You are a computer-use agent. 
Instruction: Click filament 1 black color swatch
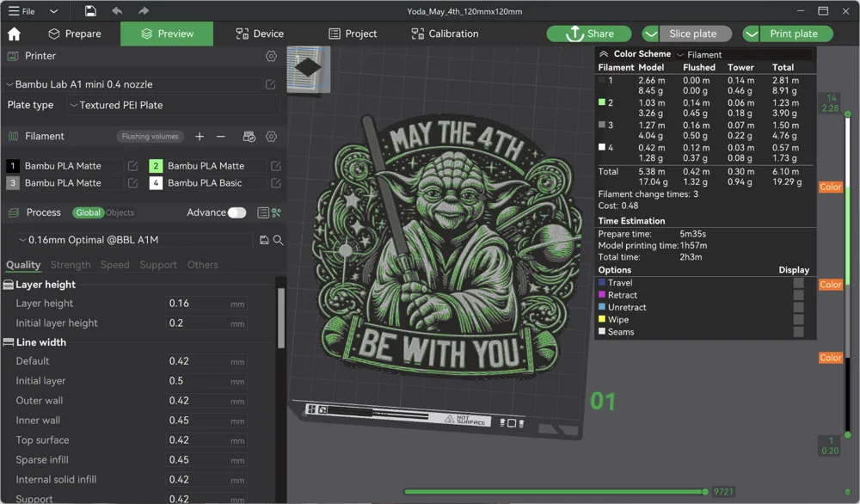coord(13,166)
